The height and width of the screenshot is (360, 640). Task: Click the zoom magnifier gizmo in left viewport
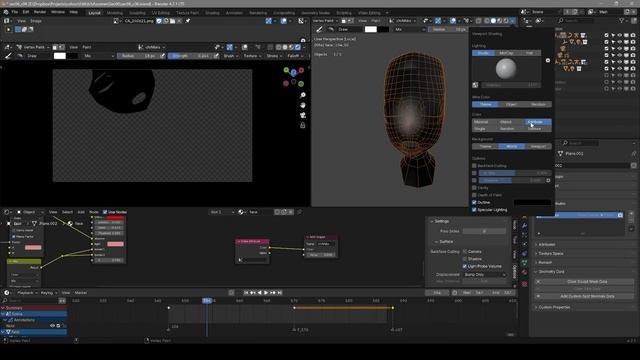[x=302, y=95]
